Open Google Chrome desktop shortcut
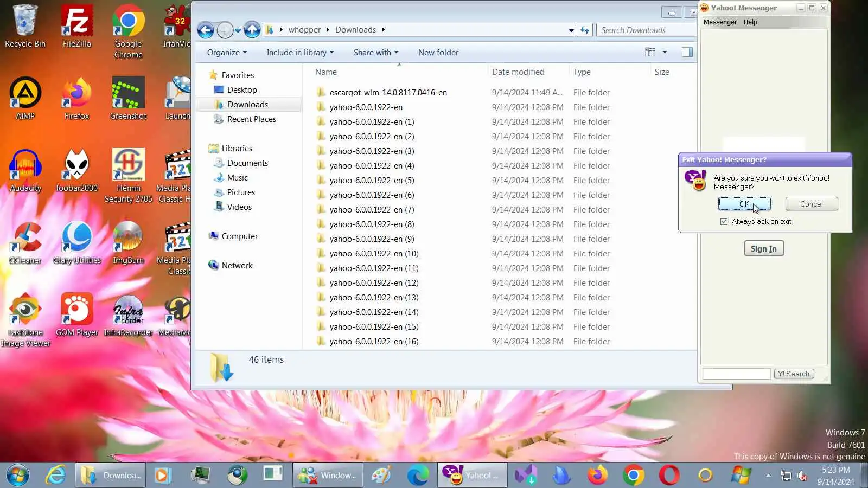868x488 pixels. pos(128,31)
